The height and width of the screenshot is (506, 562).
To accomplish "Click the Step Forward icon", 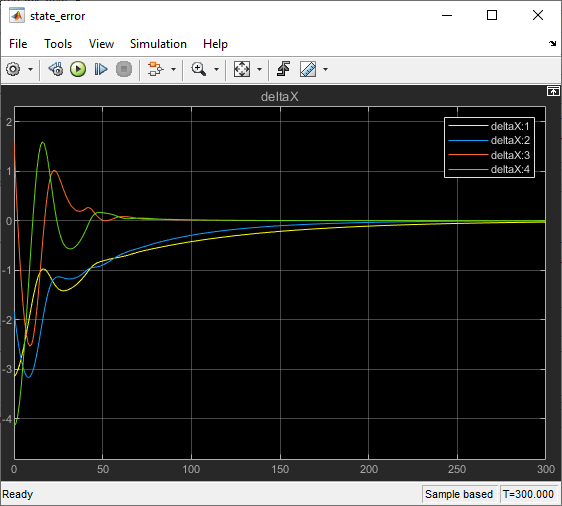I will [101, 69].
